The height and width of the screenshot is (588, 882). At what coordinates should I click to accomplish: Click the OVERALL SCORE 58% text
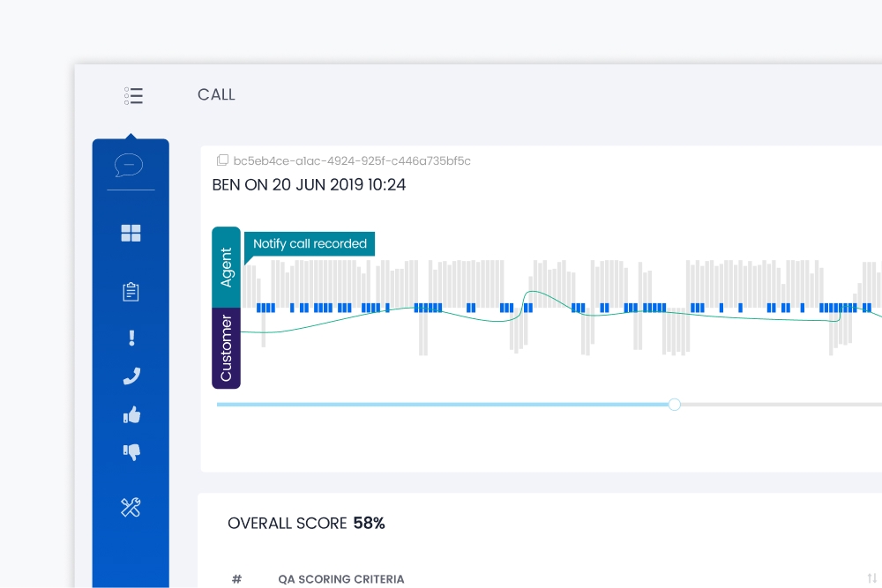coord(306,524)
